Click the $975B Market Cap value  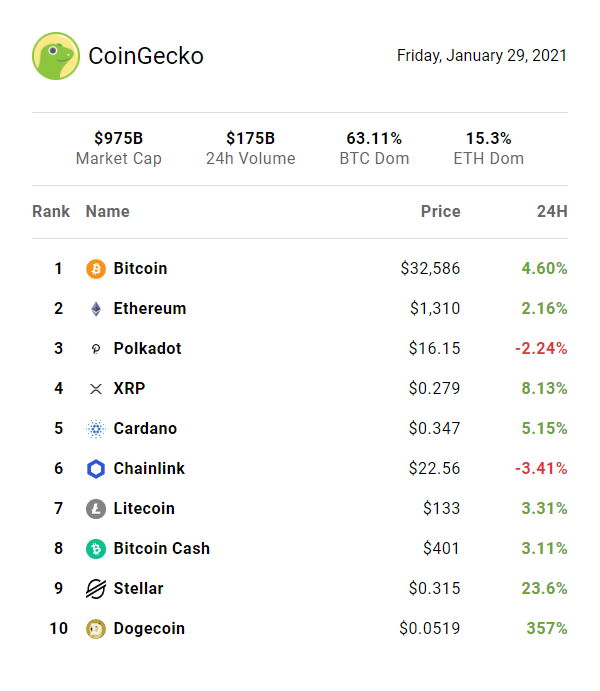(x=119, y=139)
